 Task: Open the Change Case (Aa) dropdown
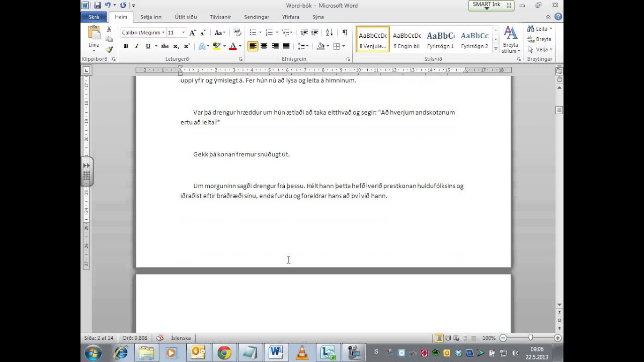tap(220, 32)
